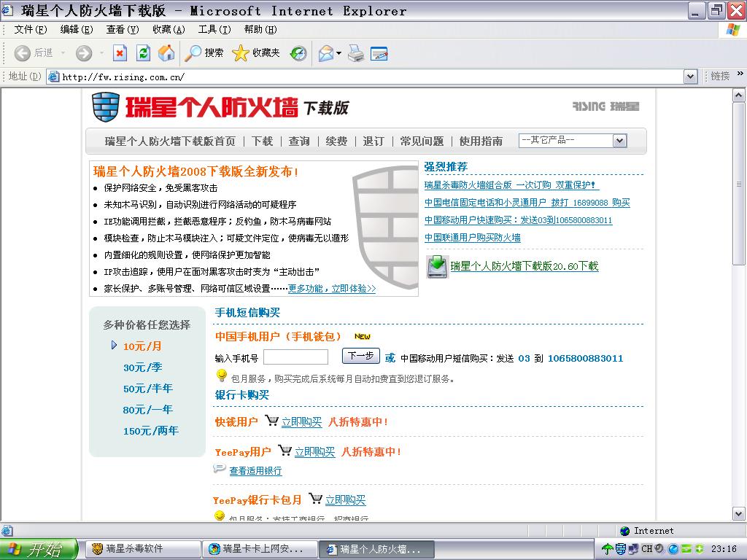Screen dimensions: 747x560
Task: Click the Rising firewall shield logo
Action: coord(105,107)
